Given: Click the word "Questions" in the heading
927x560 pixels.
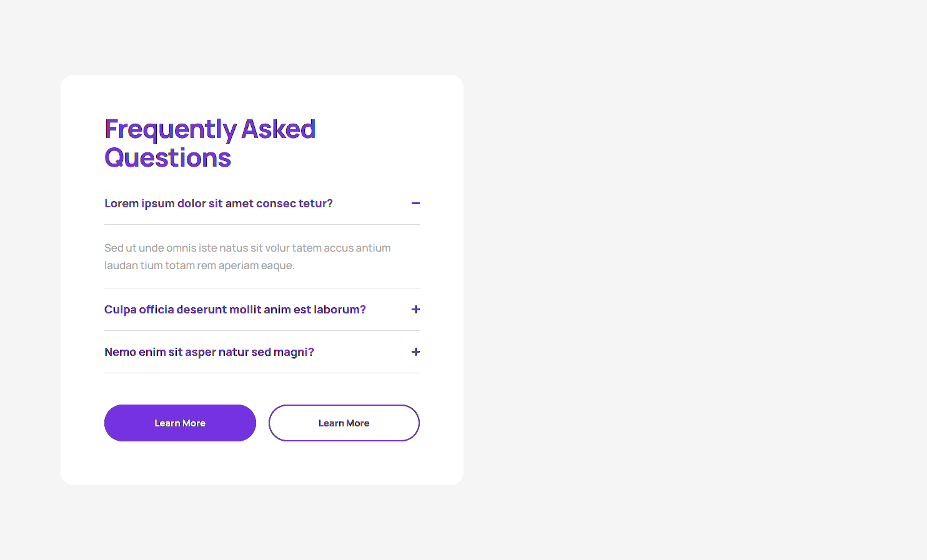Looking at the screenshot, I should tap(167, 158).
